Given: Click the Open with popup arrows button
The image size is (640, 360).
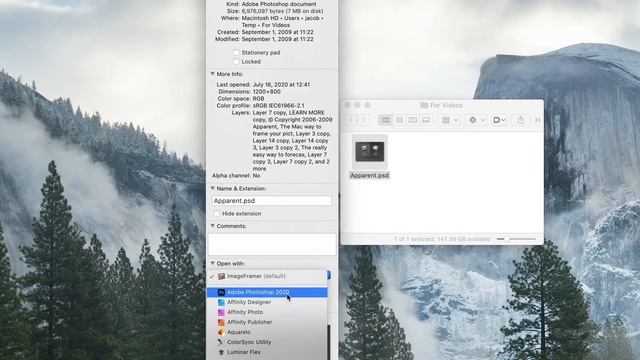Looking at the screenshot, I should pos(329,276).
